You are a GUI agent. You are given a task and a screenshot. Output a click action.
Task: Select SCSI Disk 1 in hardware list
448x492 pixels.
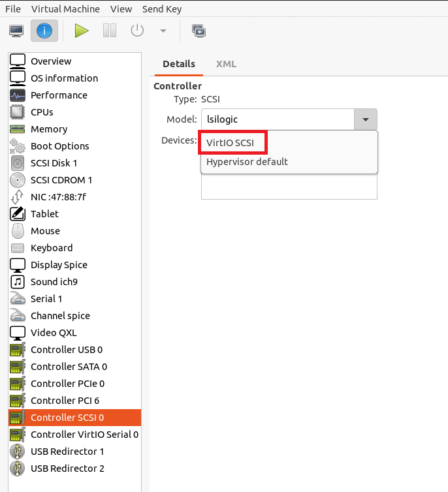pos(54,163)
